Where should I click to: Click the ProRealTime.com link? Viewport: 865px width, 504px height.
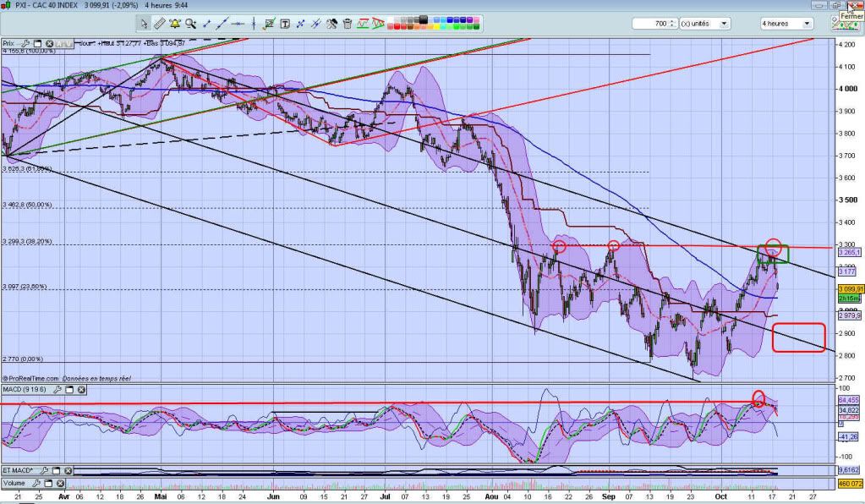(31, 379)
